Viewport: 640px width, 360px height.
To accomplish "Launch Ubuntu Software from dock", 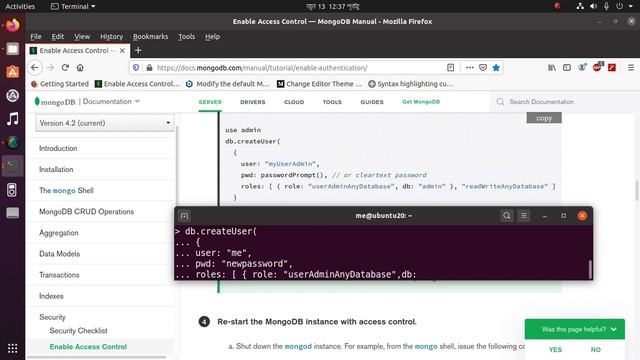I will coord(13,72).
